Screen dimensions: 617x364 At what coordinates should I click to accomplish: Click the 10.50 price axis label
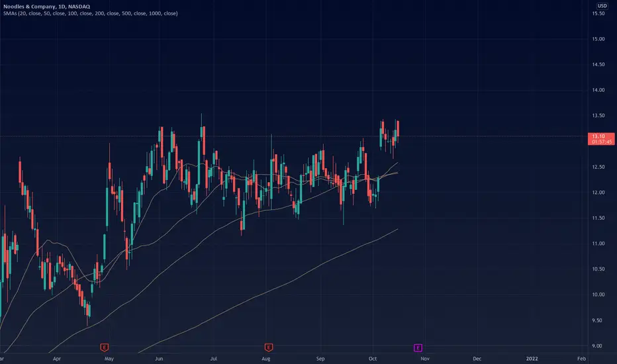click(x=598, y=269)
